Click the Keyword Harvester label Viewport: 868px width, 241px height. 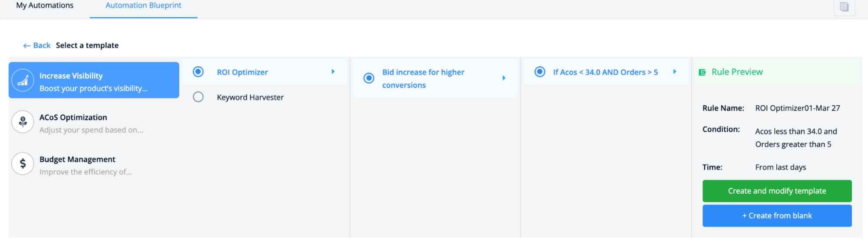pyautogui.click(x=250, y=97)
